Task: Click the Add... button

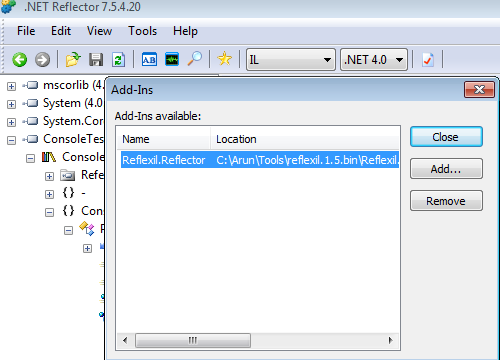Action: click(446, 169)
